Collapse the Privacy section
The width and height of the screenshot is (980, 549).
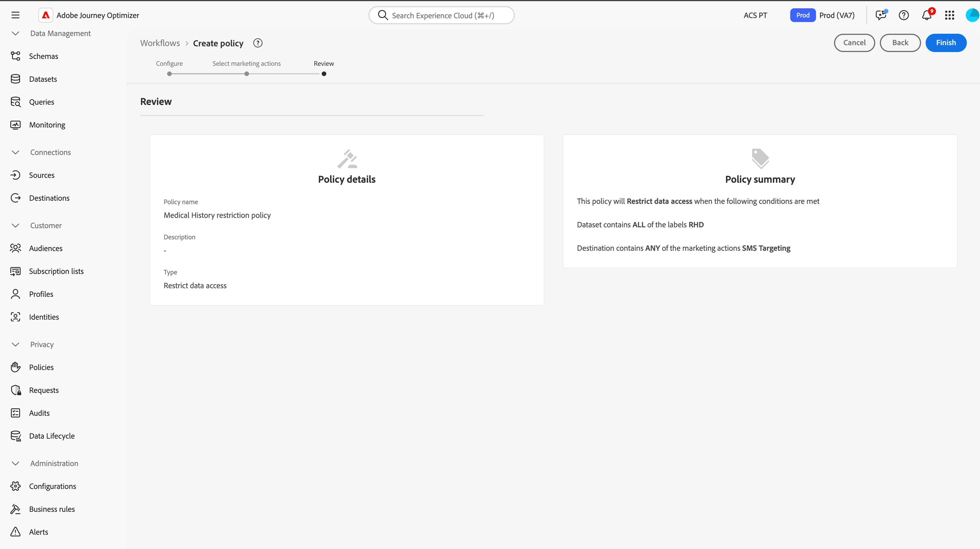coord(15,345)
